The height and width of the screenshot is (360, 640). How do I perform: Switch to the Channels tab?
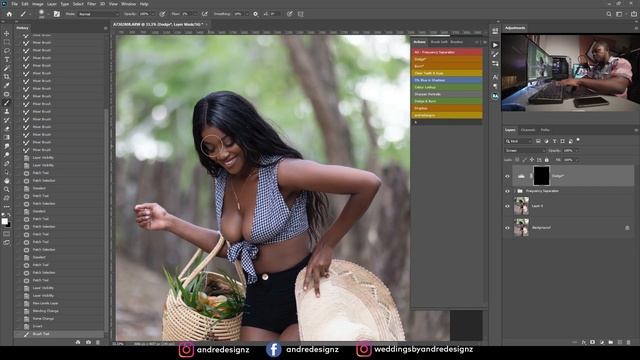pos(528,130)
